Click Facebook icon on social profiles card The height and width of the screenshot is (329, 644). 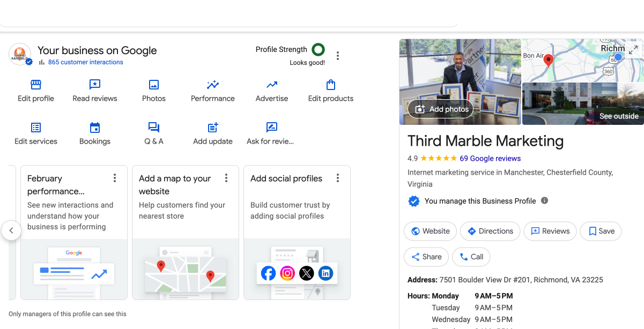pos(269,274)
